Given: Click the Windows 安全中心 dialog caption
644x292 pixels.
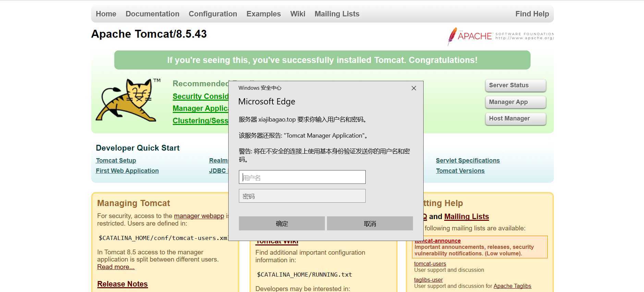Looking at the screenshot, I should click(x=260, y=88).
